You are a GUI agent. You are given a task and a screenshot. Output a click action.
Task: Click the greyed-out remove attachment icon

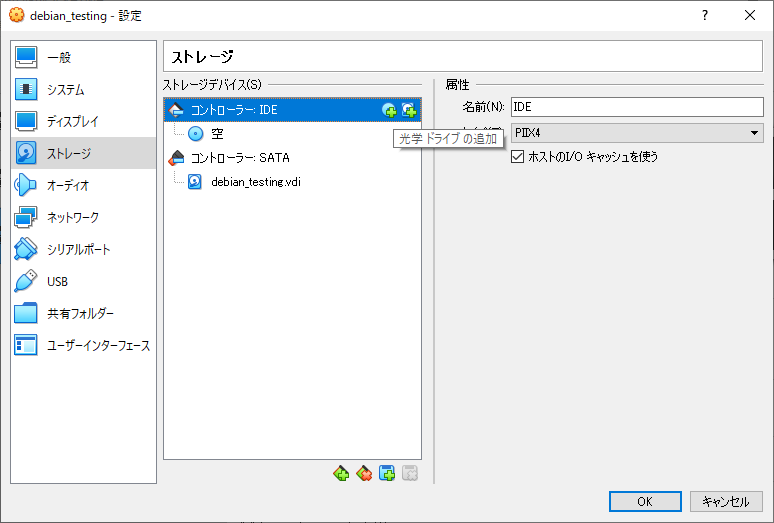[x=410, y=474]
